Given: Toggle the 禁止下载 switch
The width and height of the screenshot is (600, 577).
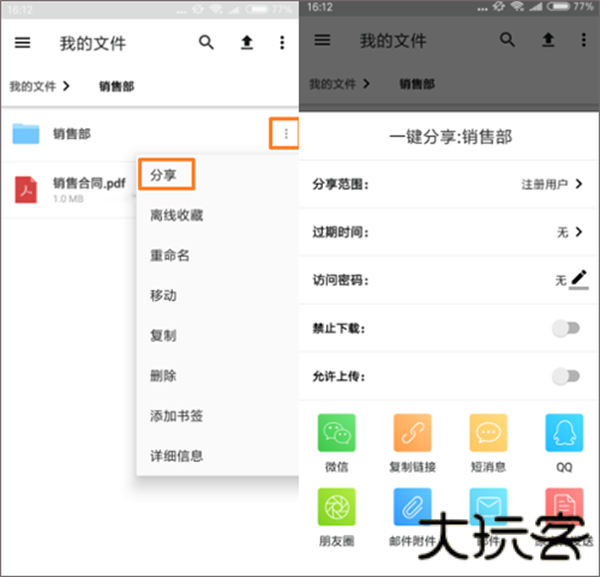Looking at the screenshot, I should pyautogui.click(x=566, y=328).
